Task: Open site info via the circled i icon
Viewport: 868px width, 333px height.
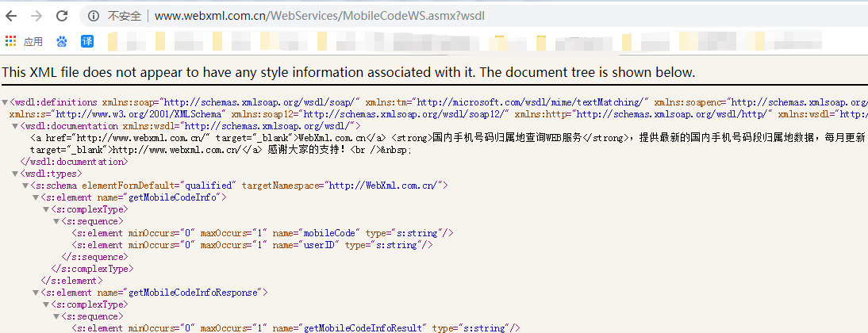Action: pyautogui.click(x=94, y=16)
